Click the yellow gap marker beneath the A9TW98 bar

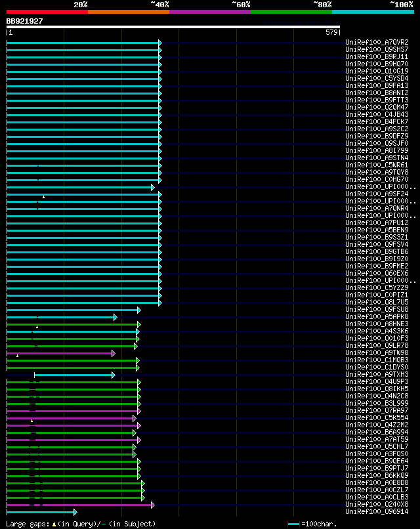pos(17,356)
